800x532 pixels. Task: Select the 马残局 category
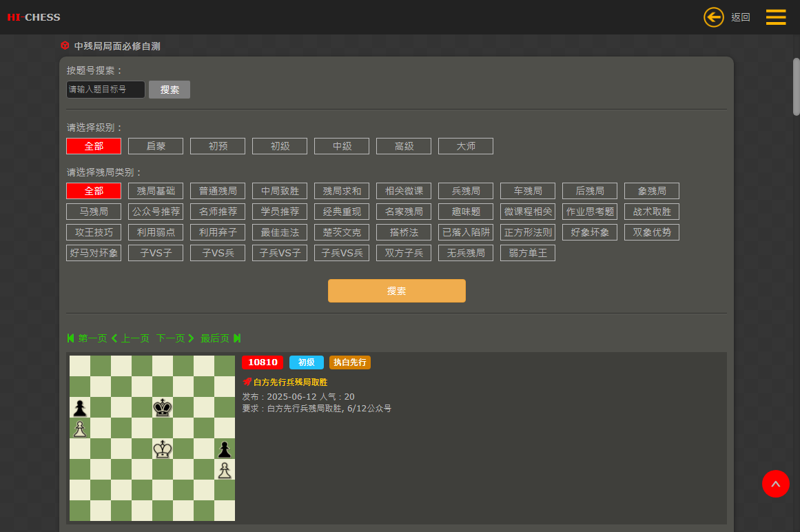(x=94, y=212)
